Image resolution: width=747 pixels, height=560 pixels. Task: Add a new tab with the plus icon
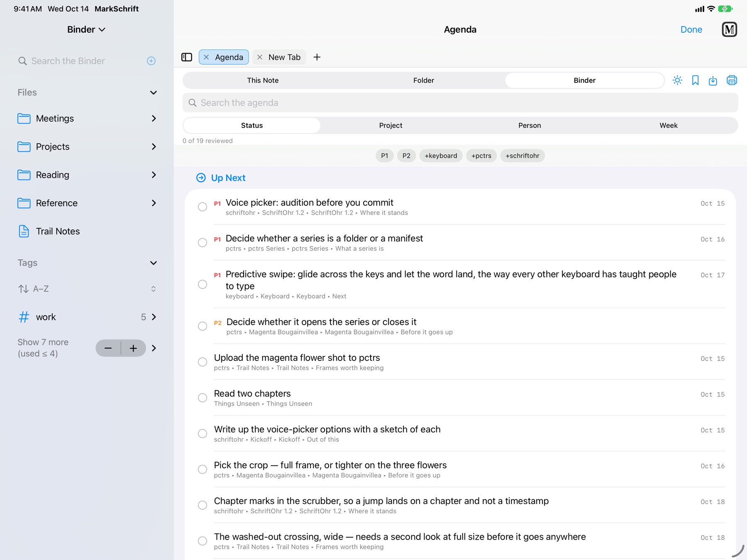pos(317,57)
